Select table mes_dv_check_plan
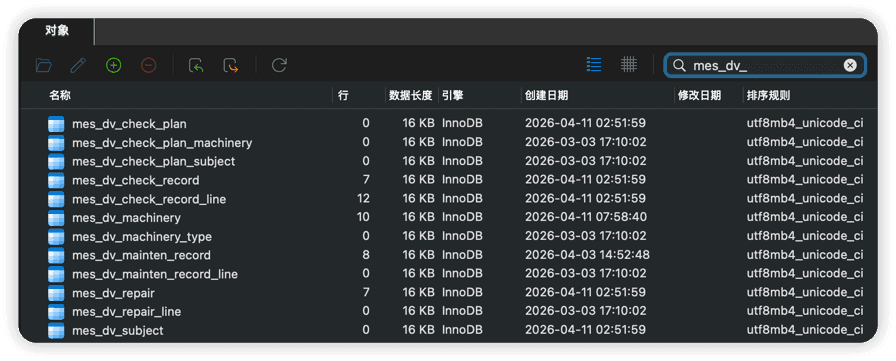Screen dimensions: 896x361 point(129,124)
